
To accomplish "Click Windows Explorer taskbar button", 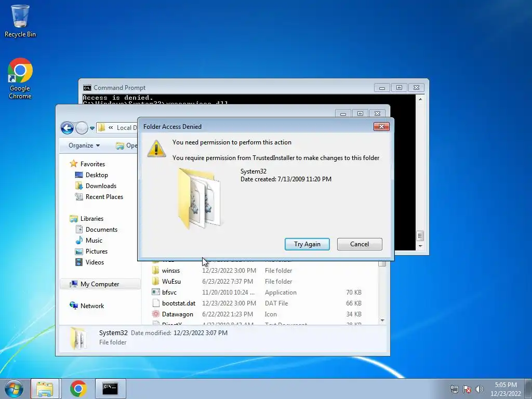I will [x=45, y=389].
